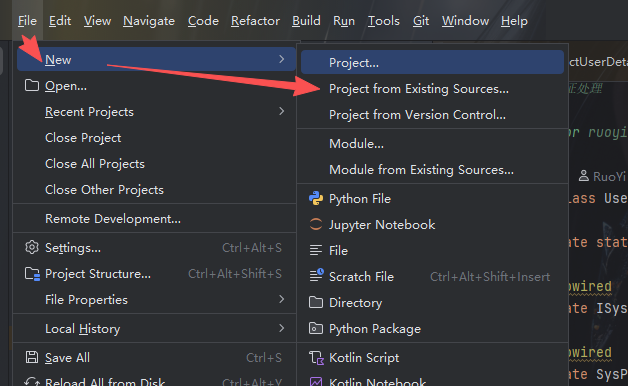The width and height of the screenshot is (628, 386).
Task: Click the RuoYi author annotation text
Action: click(610, 176)
